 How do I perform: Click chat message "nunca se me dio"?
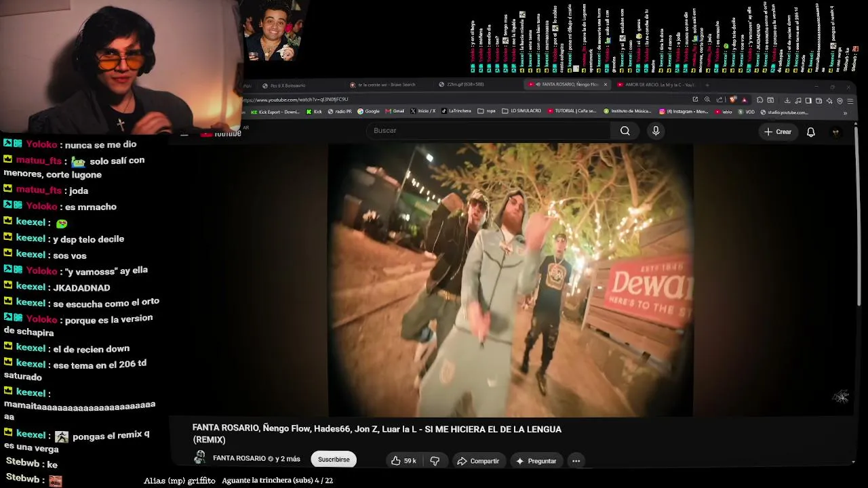pos(101,144)
